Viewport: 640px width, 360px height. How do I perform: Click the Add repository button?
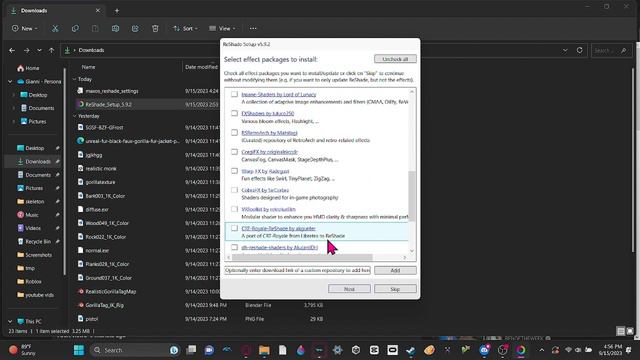(395, 270)
